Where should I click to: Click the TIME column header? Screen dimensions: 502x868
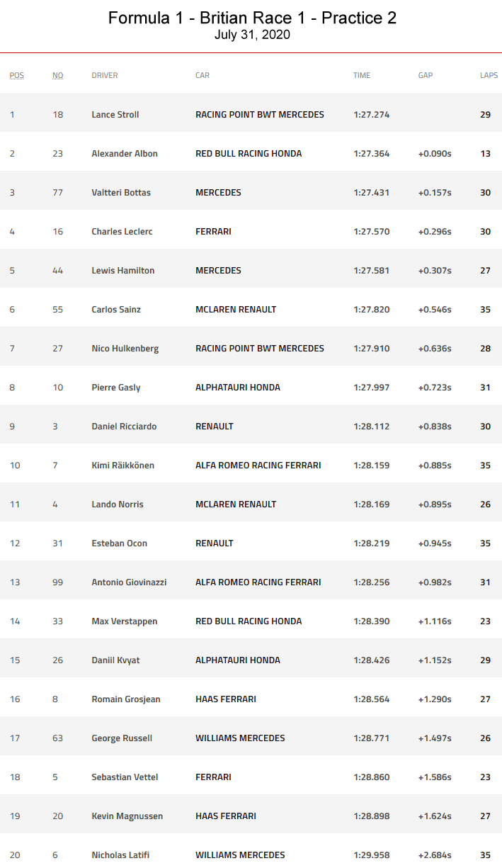click(362, 75)
